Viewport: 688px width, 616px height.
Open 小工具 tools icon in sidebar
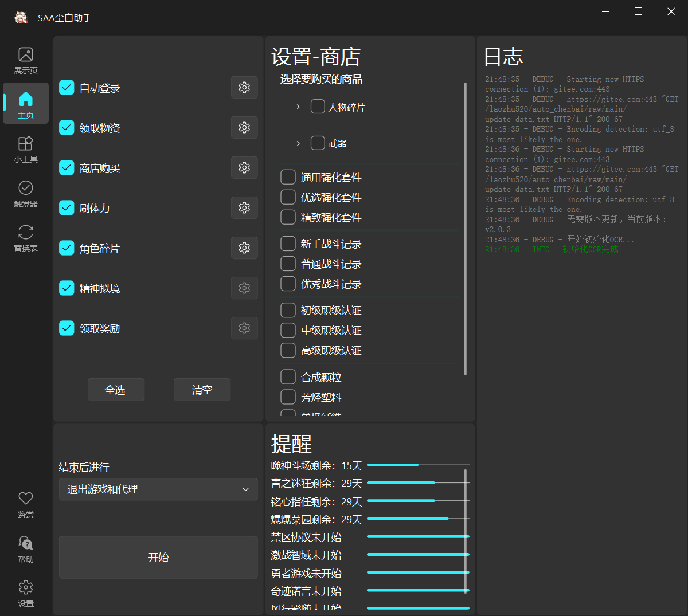pyautogui.click(x=26, y=149)
